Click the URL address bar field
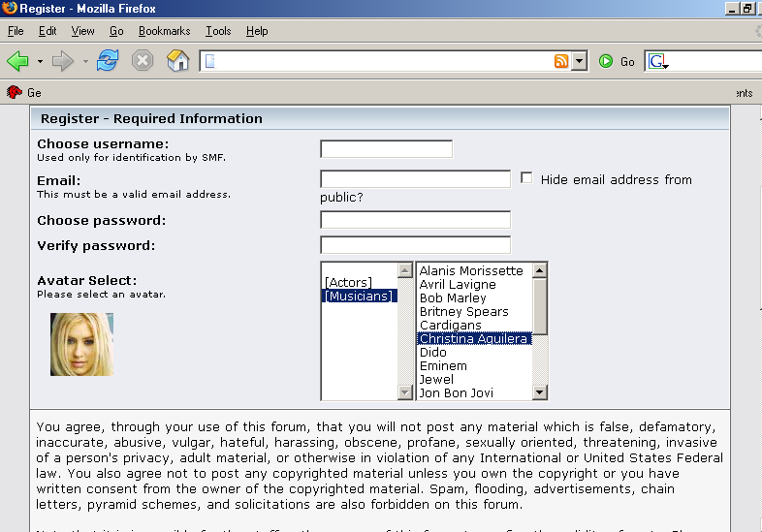 pos(384,61)
